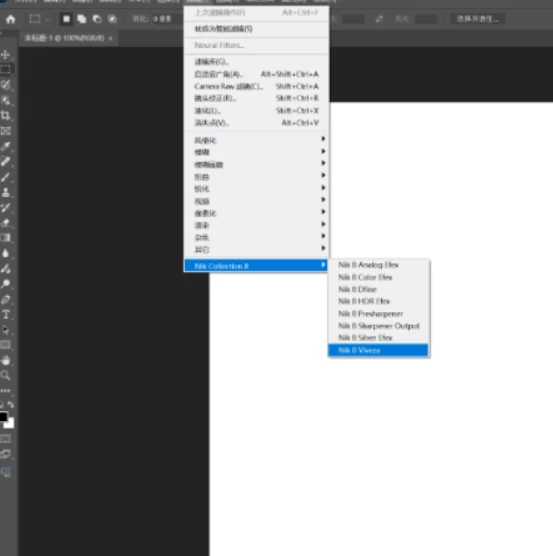Select the Crop tool
This screenshot has width=553, height=556.
6,115
